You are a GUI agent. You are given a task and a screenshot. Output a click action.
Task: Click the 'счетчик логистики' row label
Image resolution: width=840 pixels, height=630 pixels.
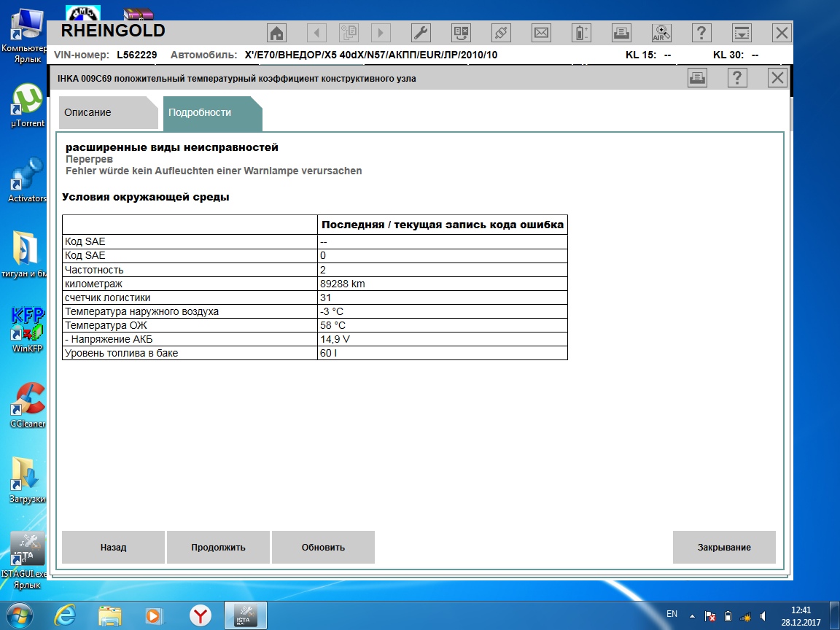(x=108, y=297)
